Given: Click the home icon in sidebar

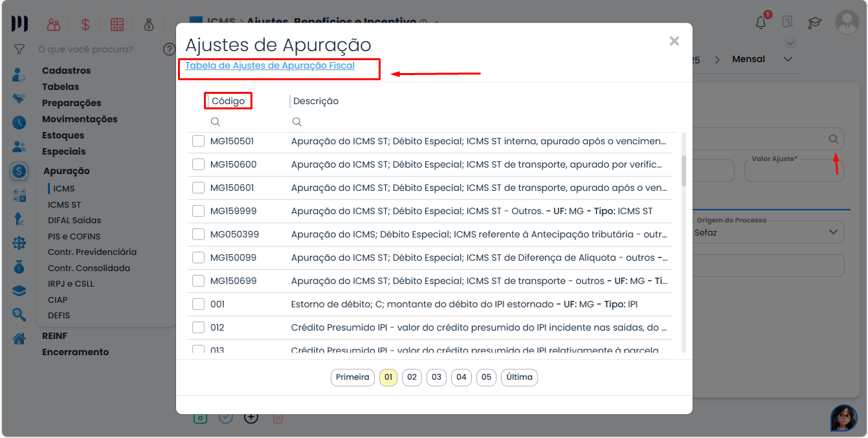Looking at the screenshot, I should [x=19, y=338].
